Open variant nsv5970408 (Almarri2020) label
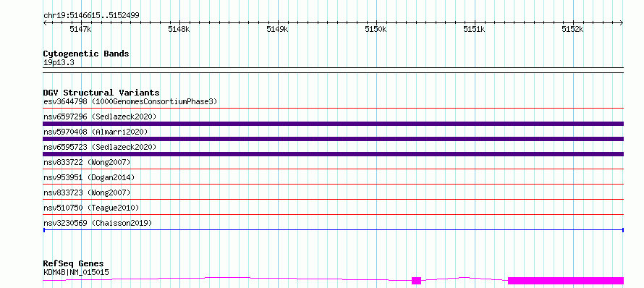The width and height of the screenshot is (644, 288). click(96, 132)
